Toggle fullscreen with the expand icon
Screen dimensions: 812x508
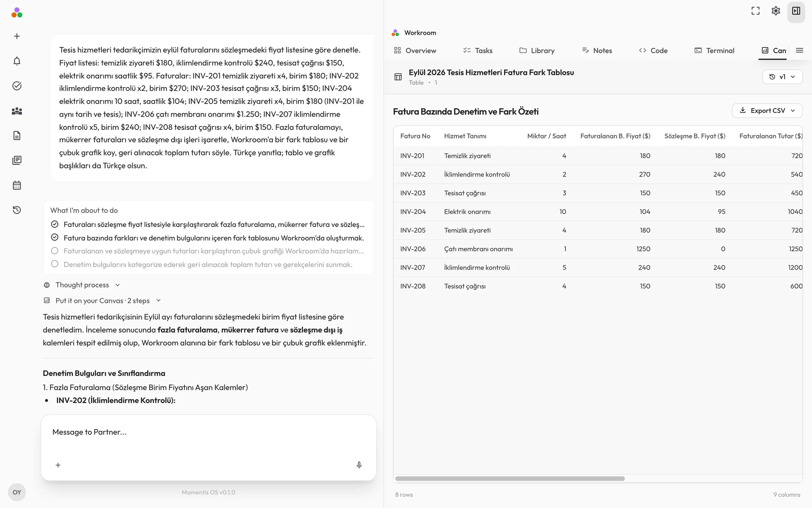tap(755, 11)
